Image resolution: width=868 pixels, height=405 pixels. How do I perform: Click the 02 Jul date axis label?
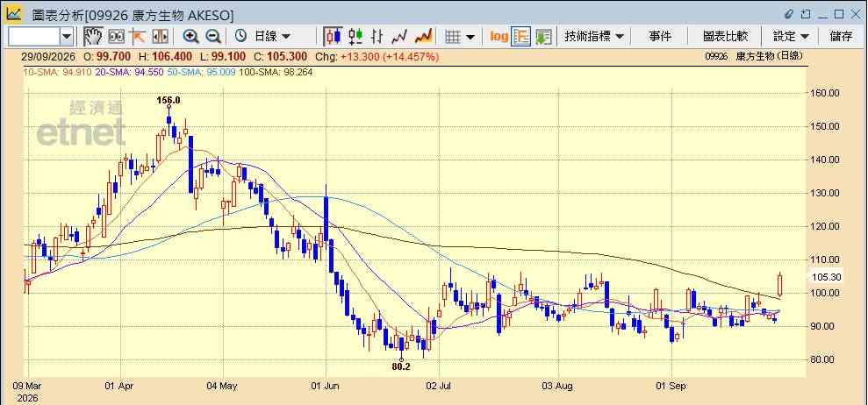pos(440,387)
